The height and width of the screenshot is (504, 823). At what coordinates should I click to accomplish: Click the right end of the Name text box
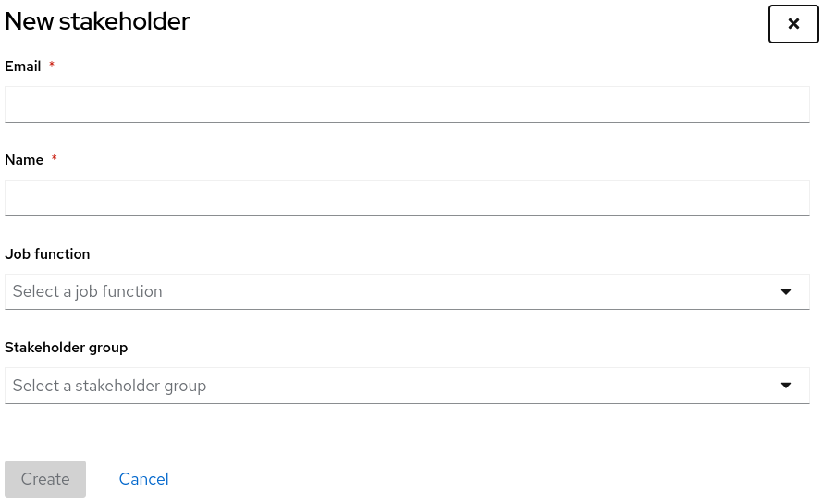coord(795,198)
